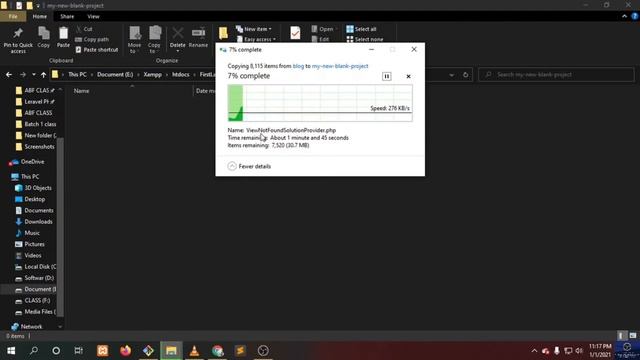Image resolution: width=640 pixels, height=360 pixels.
Task: Click the Properties checkmark icon
Action: pos(295,33)
